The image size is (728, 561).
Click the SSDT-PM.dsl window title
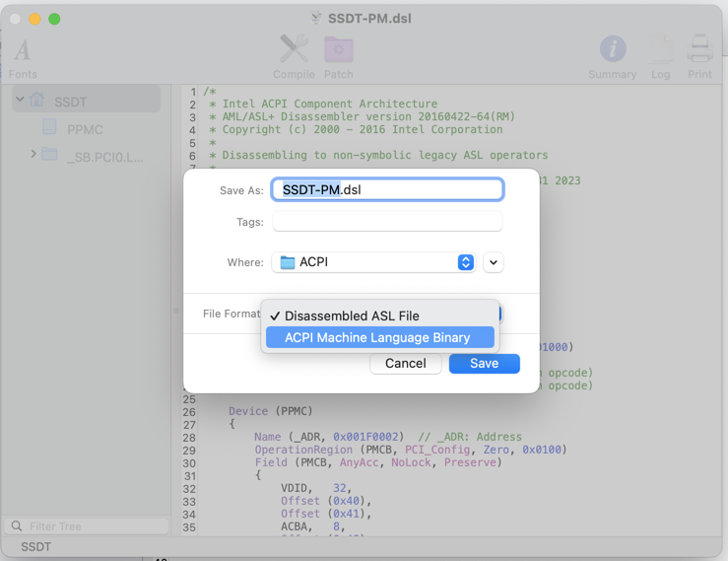click(x=369, y=18)
